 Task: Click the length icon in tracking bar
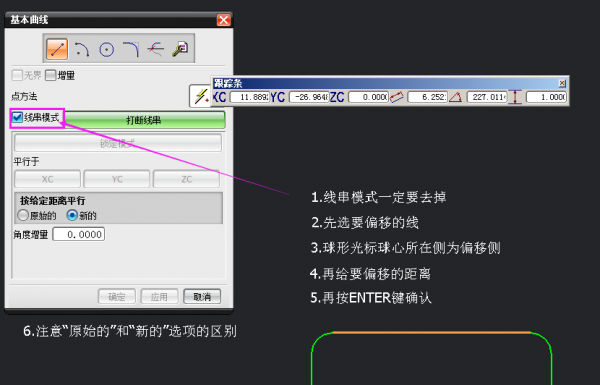point(397,97)
